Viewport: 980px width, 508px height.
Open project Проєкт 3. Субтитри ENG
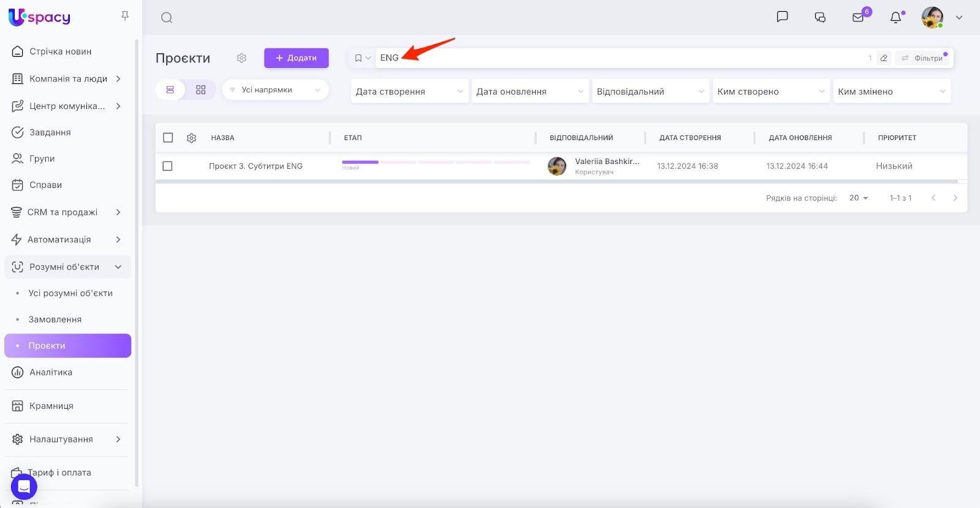click(255, 166)
